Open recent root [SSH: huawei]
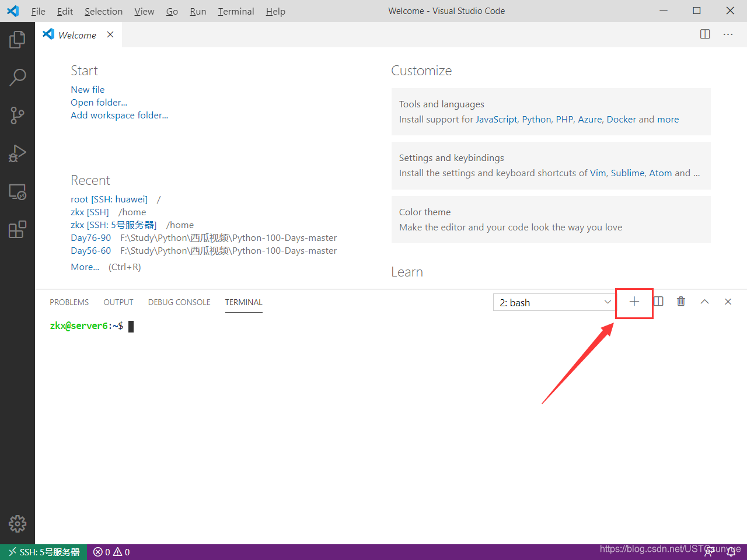The width and height of the screenshot is (747, 560). (x=109, y=199)
